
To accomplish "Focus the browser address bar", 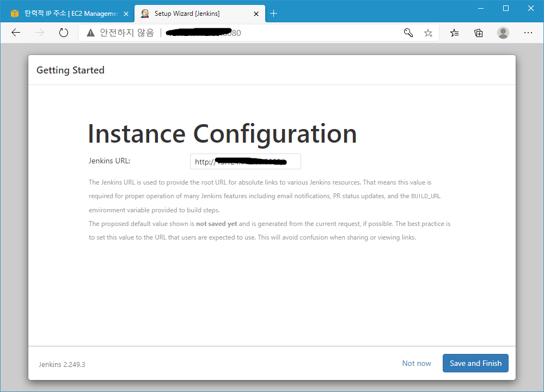I will point(259,33).
